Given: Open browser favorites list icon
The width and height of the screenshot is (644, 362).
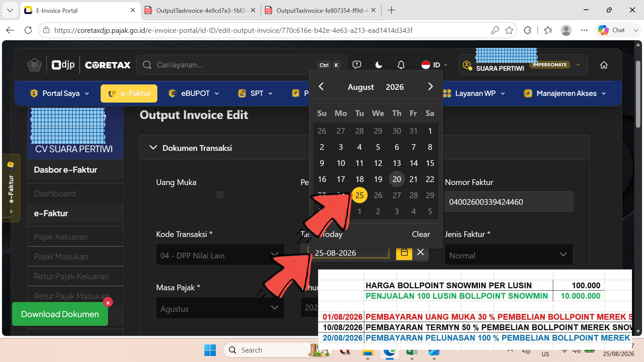Looking at the screenshot, I should coord(548,30).
